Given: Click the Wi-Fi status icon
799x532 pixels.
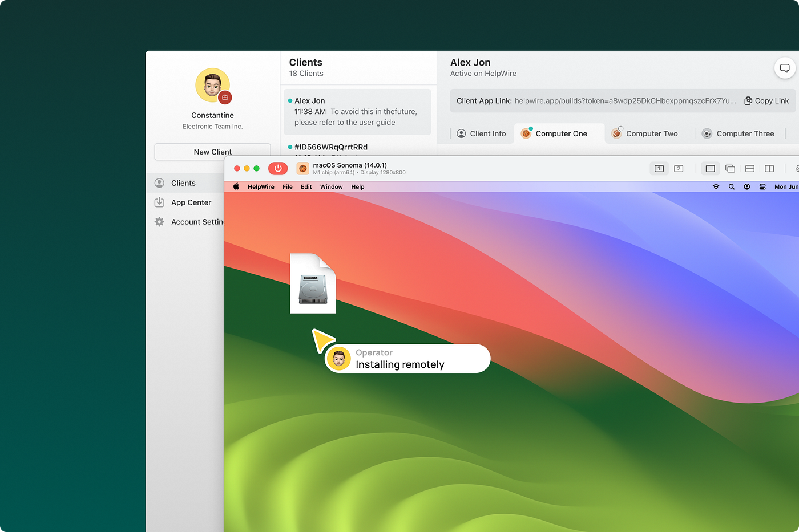Looking at the screenshot, I should click(x=716, y=186).
